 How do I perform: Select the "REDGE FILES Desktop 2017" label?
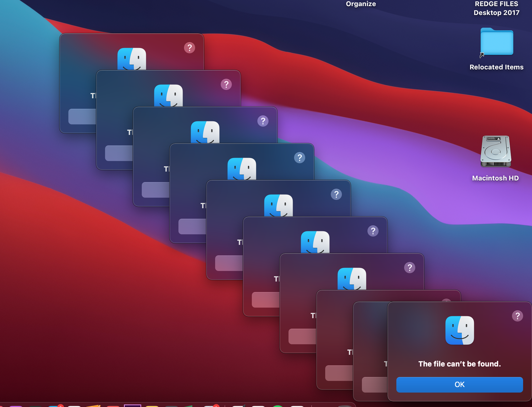(x=496, y=8)
